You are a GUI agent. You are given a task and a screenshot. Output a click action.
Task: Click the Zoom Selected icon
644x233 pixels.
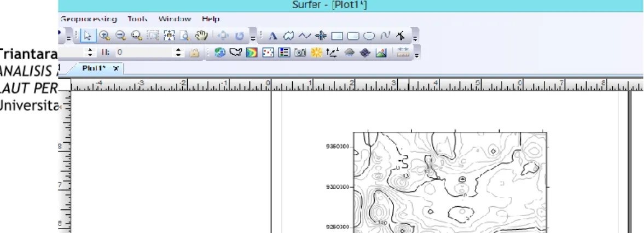[169, 36]
